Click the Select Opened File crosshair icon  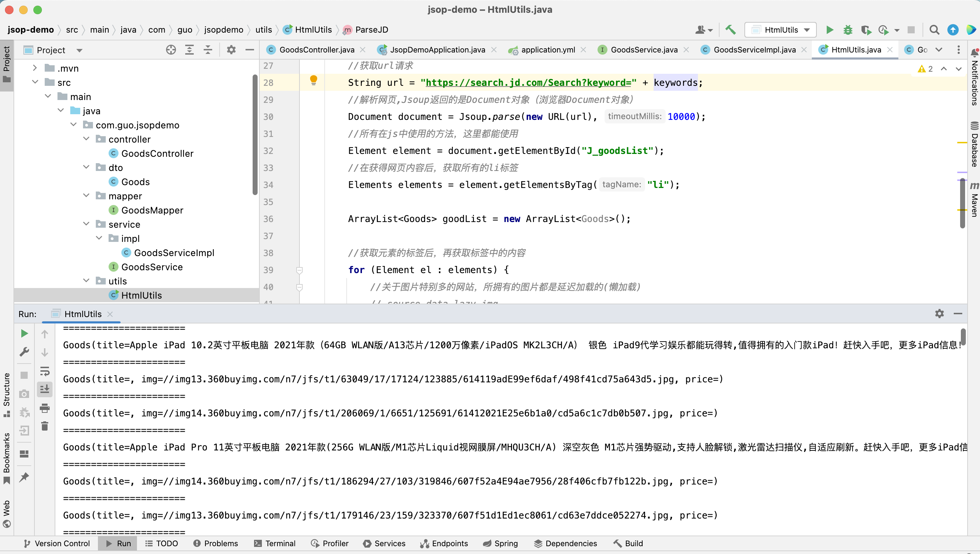[171, 50]
